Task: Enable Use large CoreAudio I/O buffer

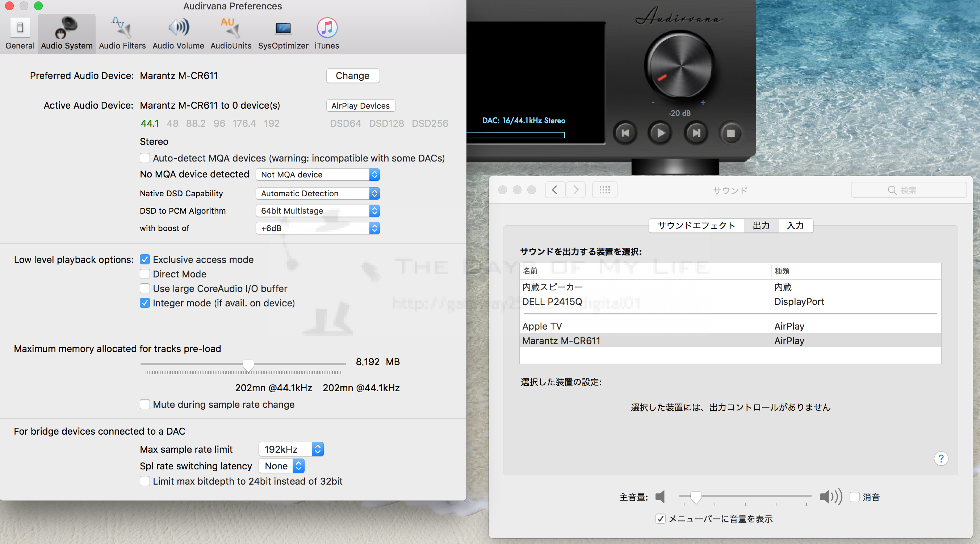Action: pyautogui.click(x=145, y=288)
